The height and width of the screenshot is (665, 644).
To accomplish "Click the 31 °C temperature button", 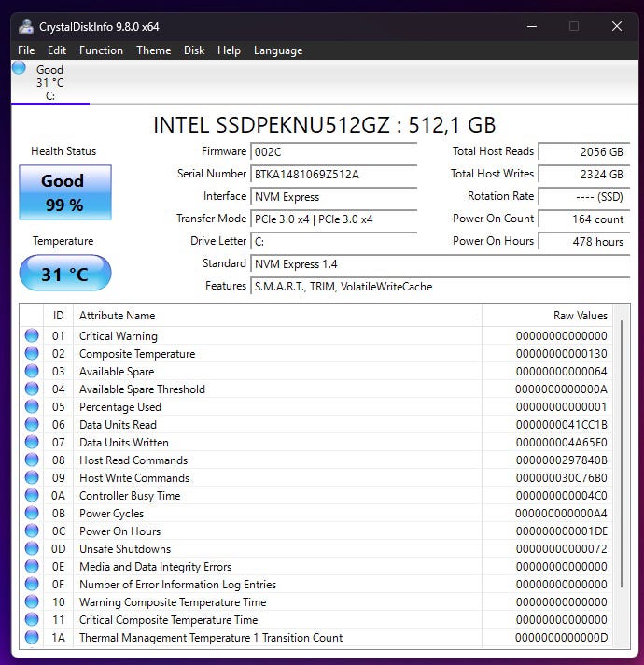I will point(64,274).
